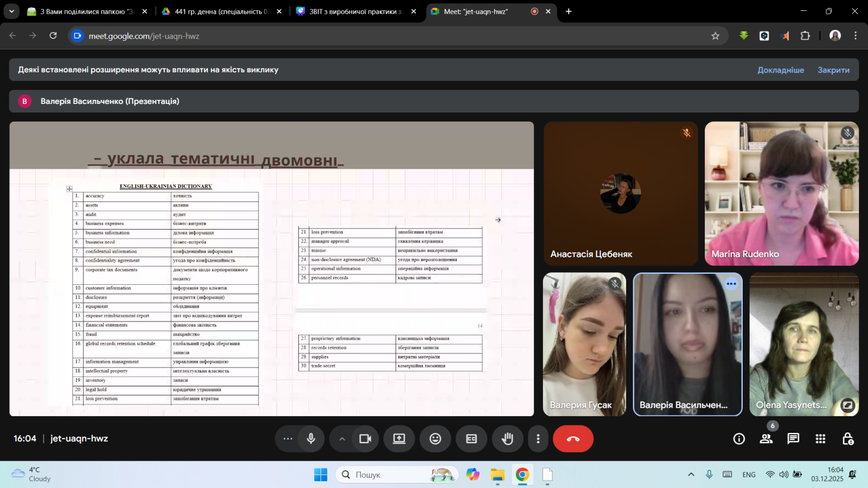The width and height of the screenshot is (868, 488).
Task: Switch to the ЗВІТ з виробничої практики tab
Action: tap(354, 11)
